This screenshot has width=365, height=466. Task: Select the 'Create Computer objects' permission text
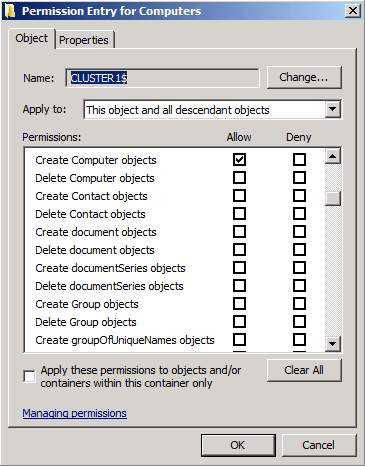coord(96,160)
